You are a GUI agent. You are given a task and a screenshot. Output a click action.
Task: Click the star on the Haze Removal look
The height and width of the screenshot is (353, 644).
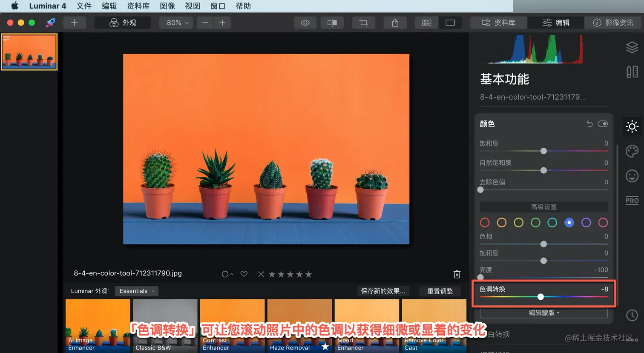[325, 346]
